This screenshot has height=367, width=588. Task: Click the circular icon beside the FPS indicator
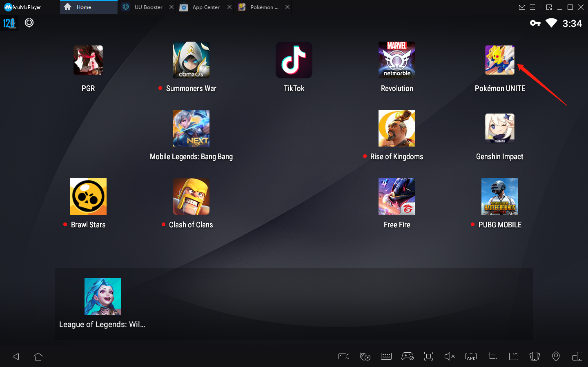(x=29, y=23)
